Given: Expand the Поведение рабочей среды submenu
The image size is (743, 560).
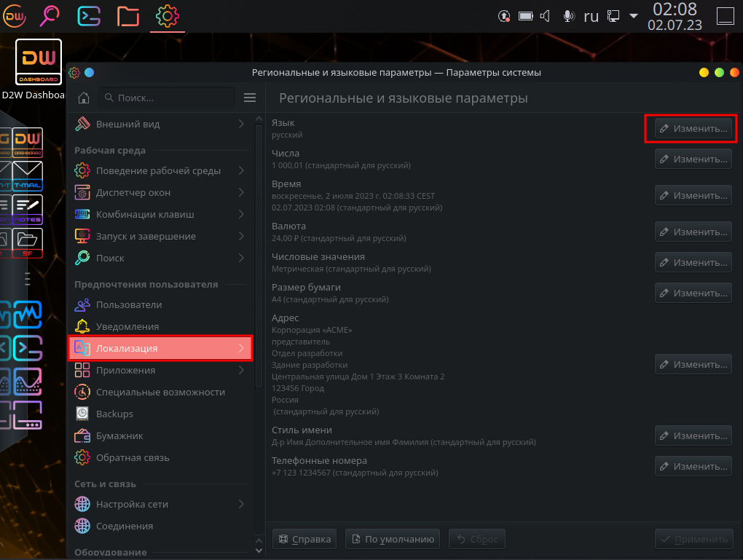Looking at the screenshot, I should (241, 170).
